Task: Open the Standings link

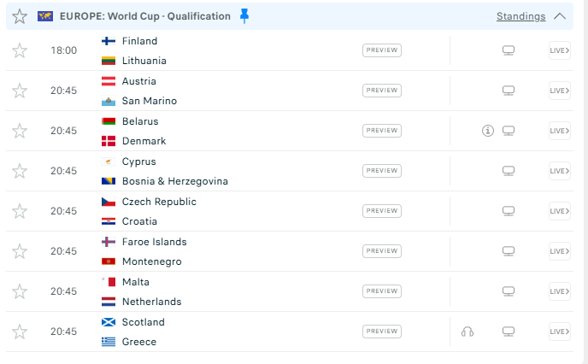Action: pos(520,16)
